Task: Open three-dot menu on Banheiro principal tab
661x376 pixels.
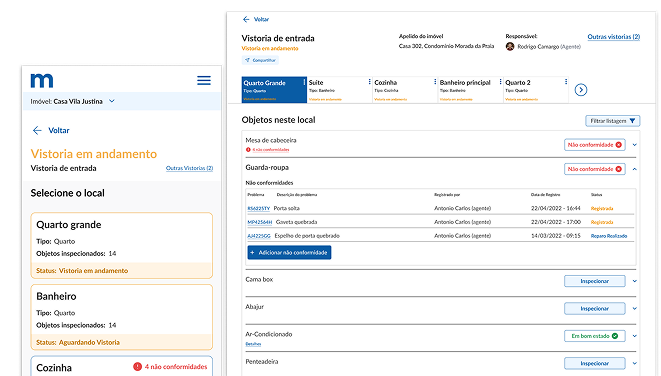Action: point(500,82)
